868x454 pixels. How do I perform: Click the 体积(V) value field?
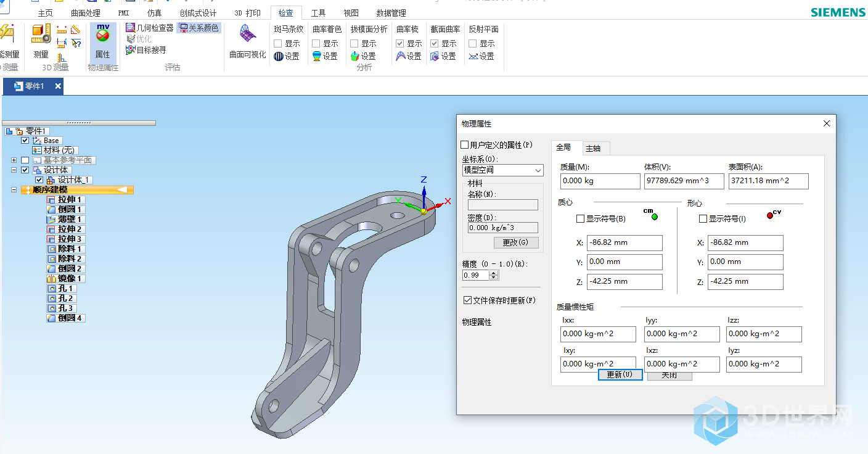point(684,181)
